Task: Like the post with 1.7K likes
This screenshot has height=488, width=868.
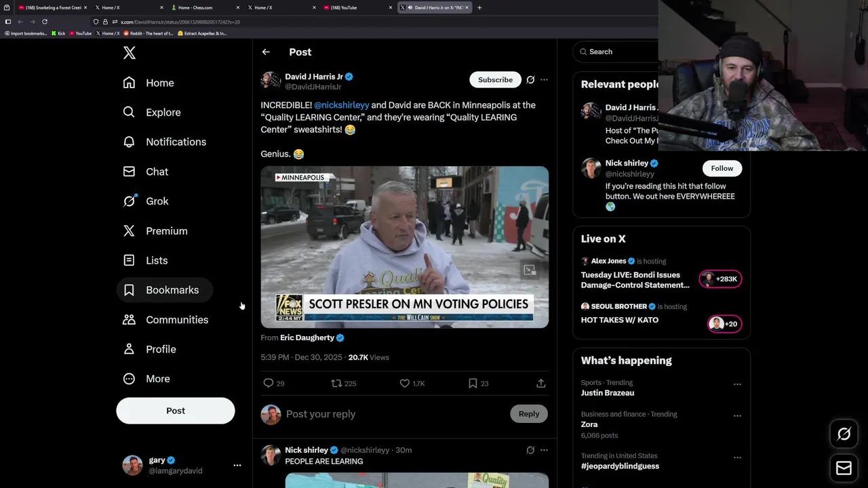Action: click(x=405, y=384)
